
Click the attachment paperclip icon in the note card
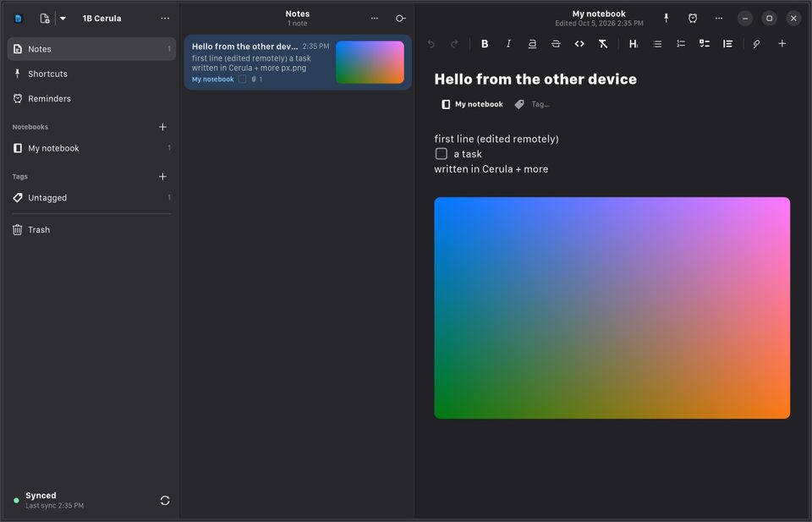tap(254, 80)
